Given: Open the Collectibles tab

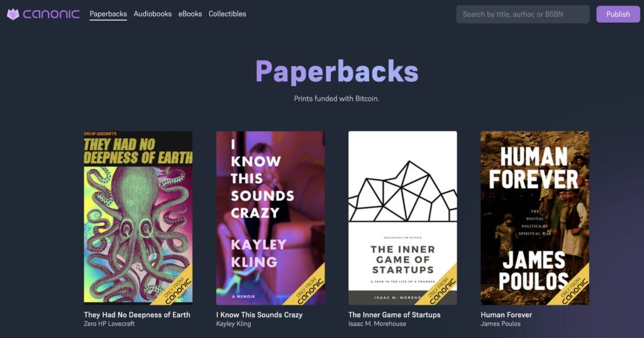Looking at the screenshot, I should 227,14.
